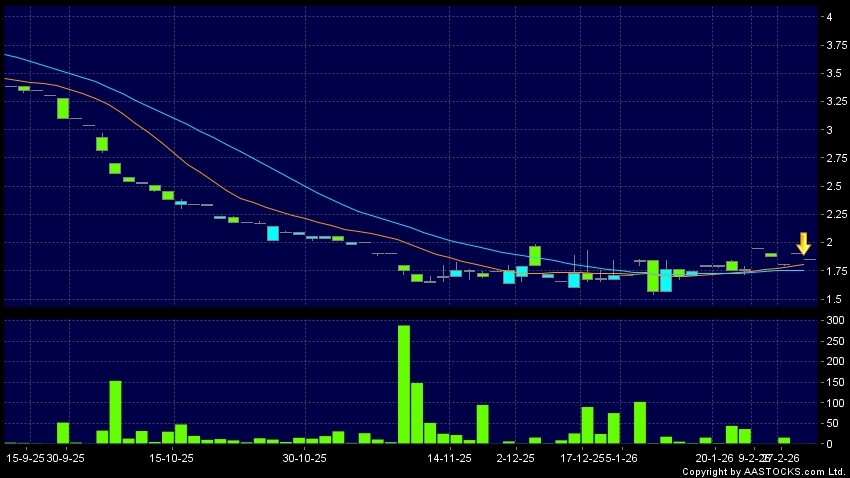Click the yellow down arrow marker
The image size is (850, 478).
point(803,244)
